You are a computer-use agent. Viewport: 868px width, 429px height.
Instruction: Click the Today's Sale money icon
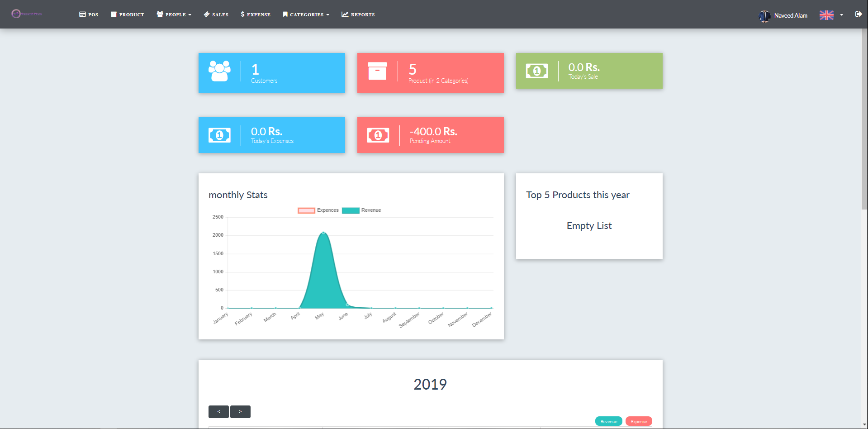pos(537,71)
